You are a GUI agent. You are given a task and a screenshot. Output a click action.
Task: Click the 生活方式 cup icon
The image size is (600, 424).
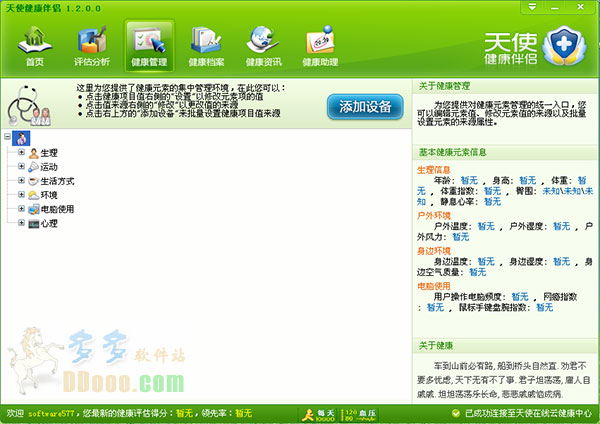[34, 181]
